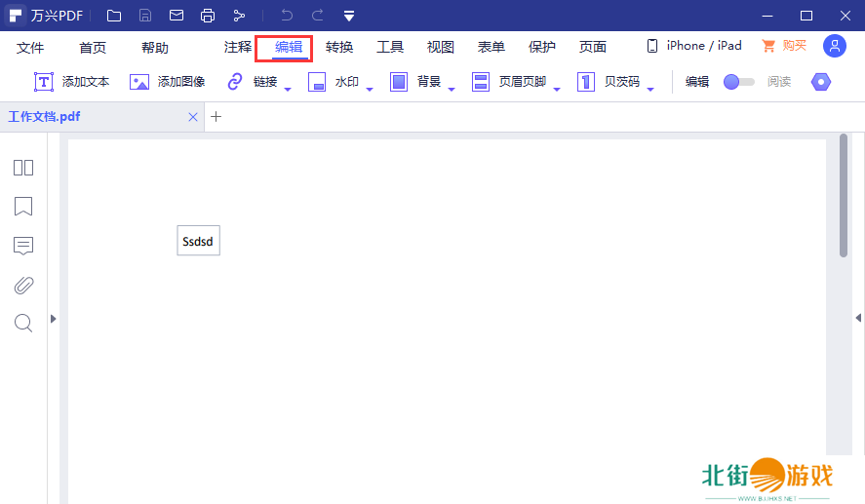Open the comments panel in left sidebar

(x=23, y=246)
